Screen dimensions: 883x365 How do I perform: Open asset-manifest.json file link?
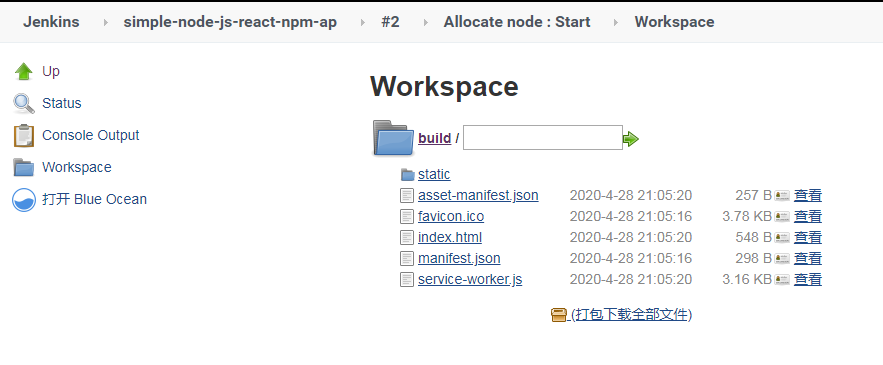[x=478, y=195]
